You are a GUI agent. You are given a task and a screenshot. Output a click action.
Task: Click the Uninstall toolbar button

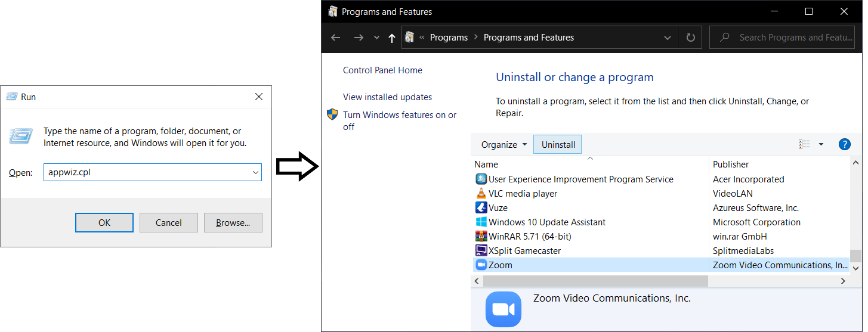(x=558, y=144)
